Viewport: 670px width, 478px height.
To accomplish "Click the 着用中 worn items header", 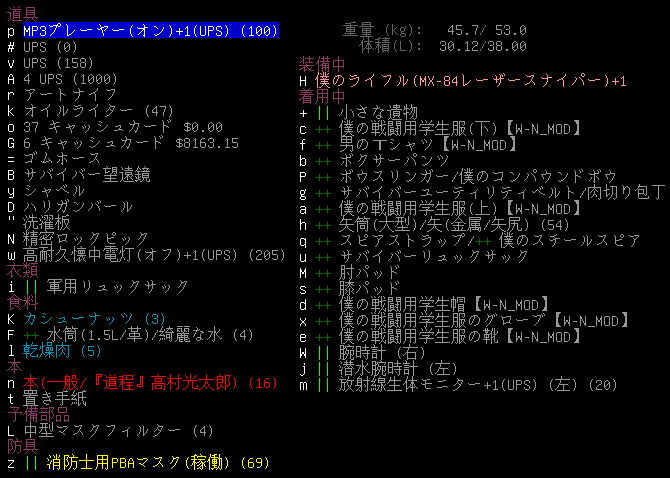I will [x=321, y=96].
